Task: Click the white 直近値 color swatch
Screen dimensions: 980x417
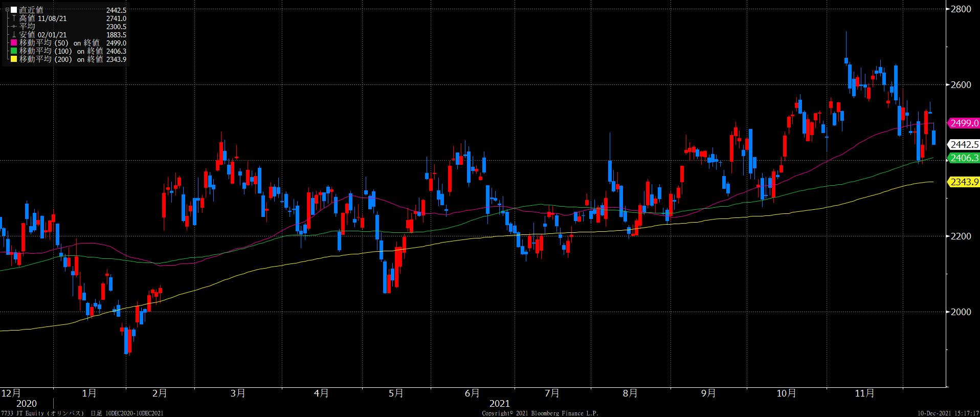Action: pyautogui.click(x=14, y=10)
